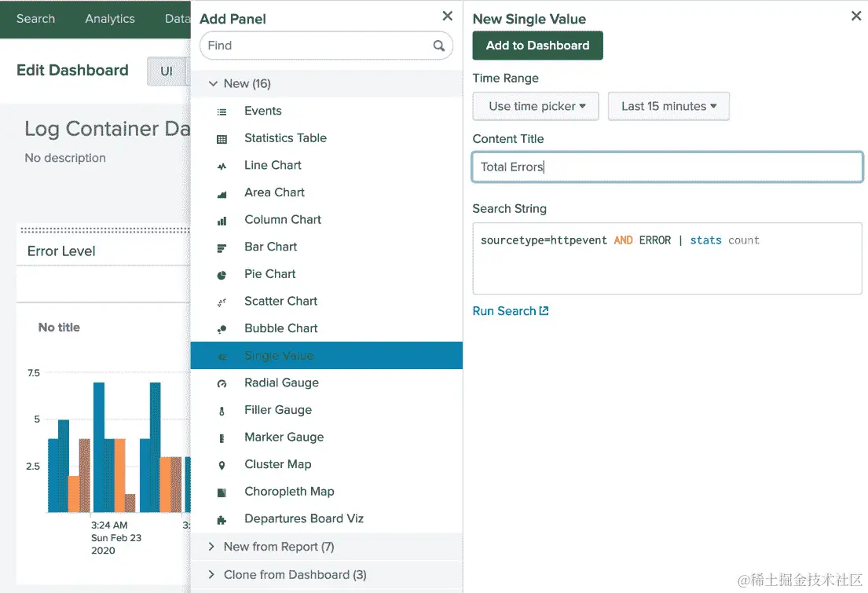Click the Bar Chart icon
The width and height of the screenshot is (868, 593).
(x=222, y=248)
